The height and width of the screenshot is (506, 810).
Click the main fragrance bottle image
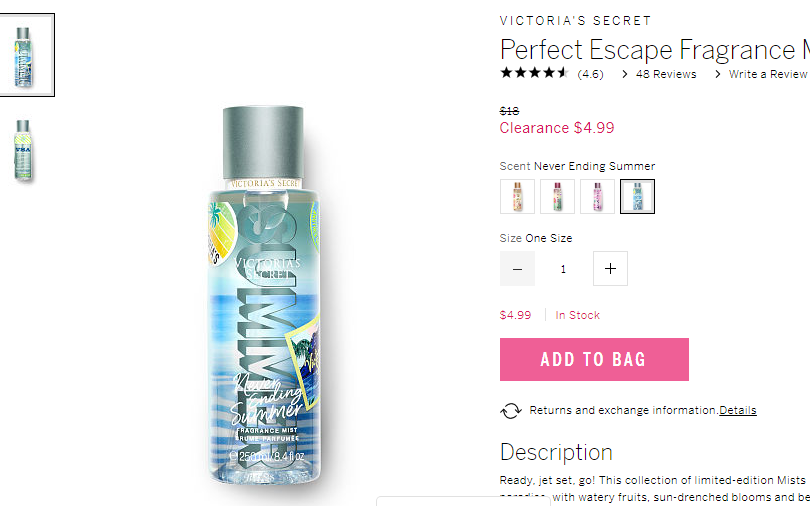pyautogui.click(x=264, y=295)
